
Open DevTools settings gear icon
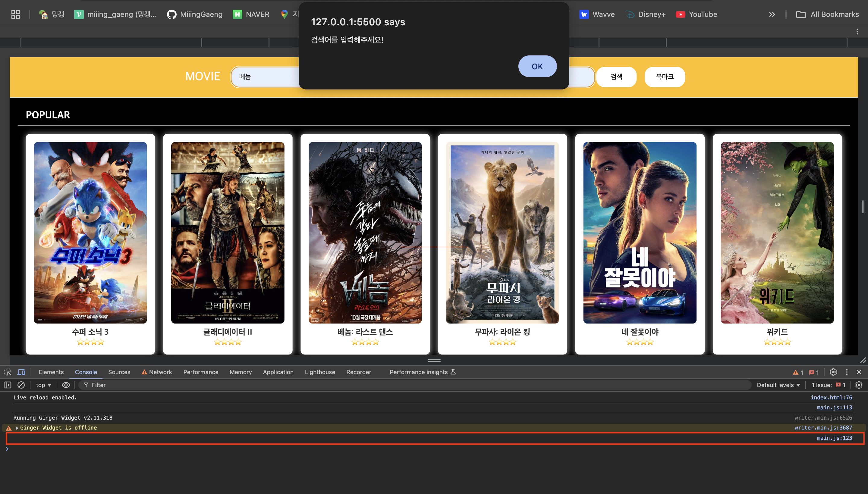[x=833, y=372]
